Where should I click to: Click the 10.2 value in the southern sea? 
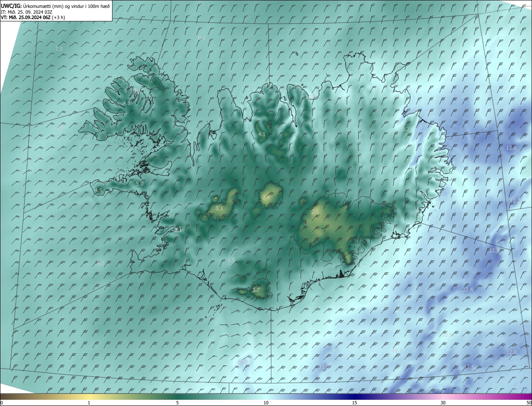pos(397,351)
